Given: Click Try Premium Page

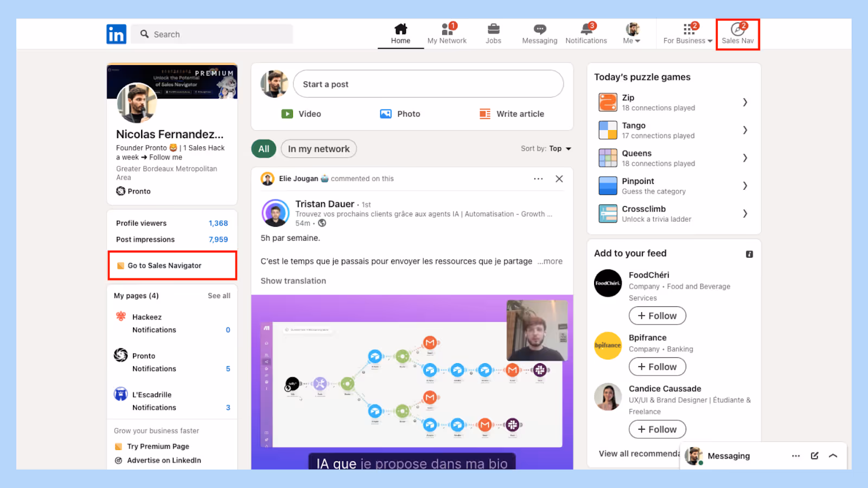Looking at the screenshot, I should (x=152, y=446).
